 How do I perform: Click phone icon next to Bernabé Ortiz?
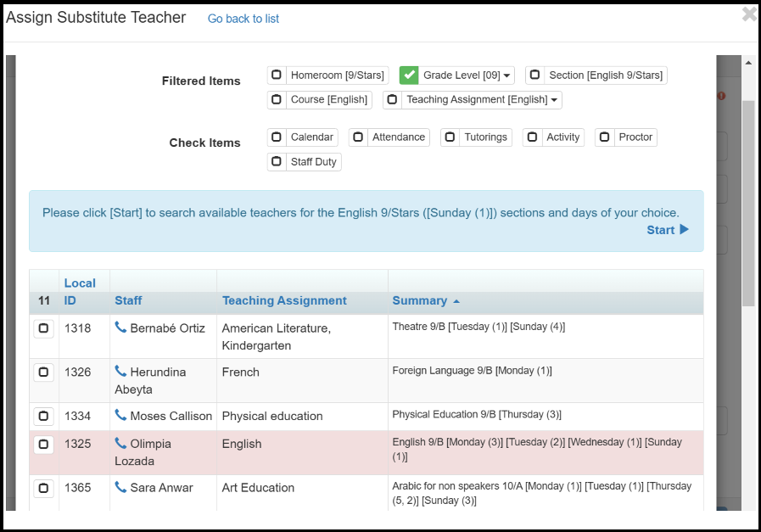pos(120,328)
